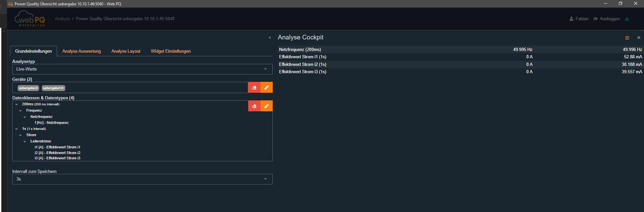644x212 pixels.
Task: Click the Analyse breadcrumb link
Action: pyautogui.click(x=62, y=19)
